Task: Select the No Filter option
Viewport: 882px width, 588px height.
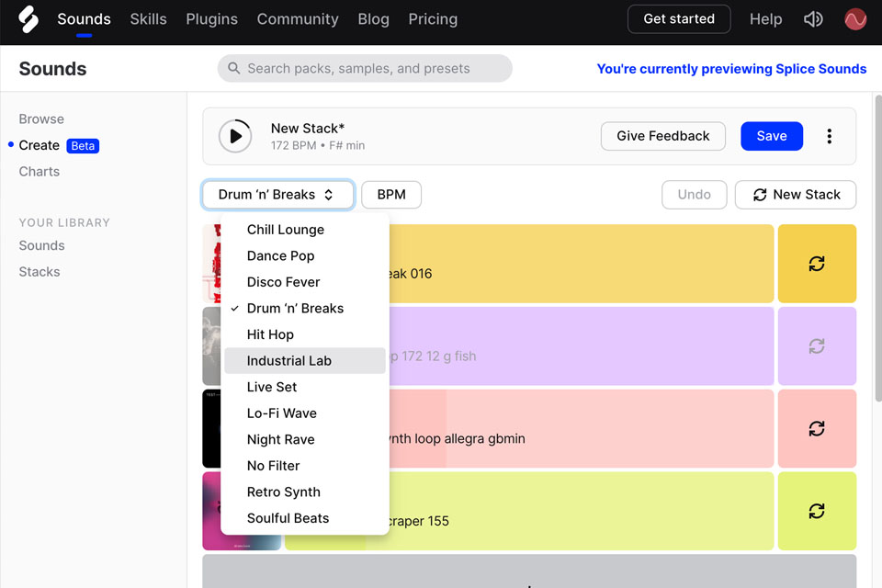Action: pos(305,466)
